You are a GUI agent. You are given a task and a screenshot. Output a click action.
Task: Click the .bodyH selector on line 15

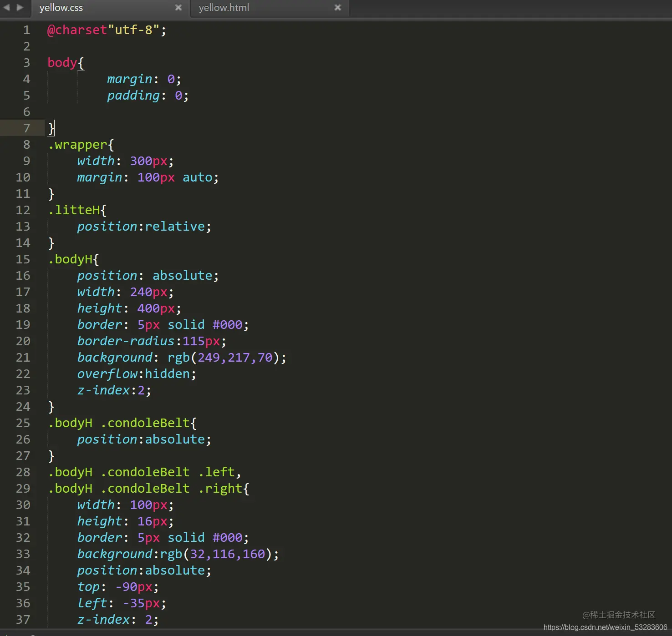tap(70, 260)
